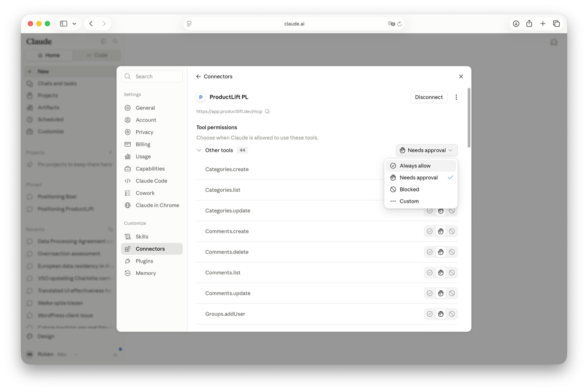Click the 44 tools count badge
Image resolution: width=588 pixels, height=392 pixels.
pos(242,150)
